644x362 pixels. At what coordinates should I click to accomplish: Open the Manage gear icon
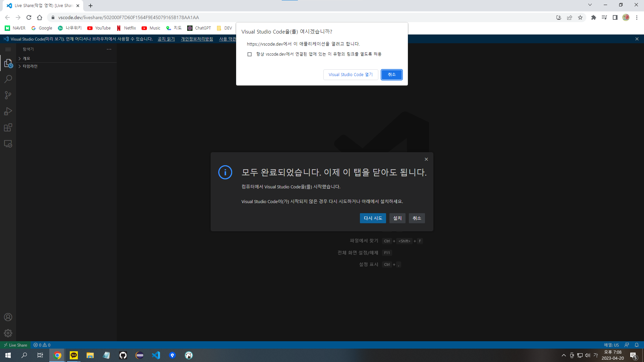(x=8, y=333)
